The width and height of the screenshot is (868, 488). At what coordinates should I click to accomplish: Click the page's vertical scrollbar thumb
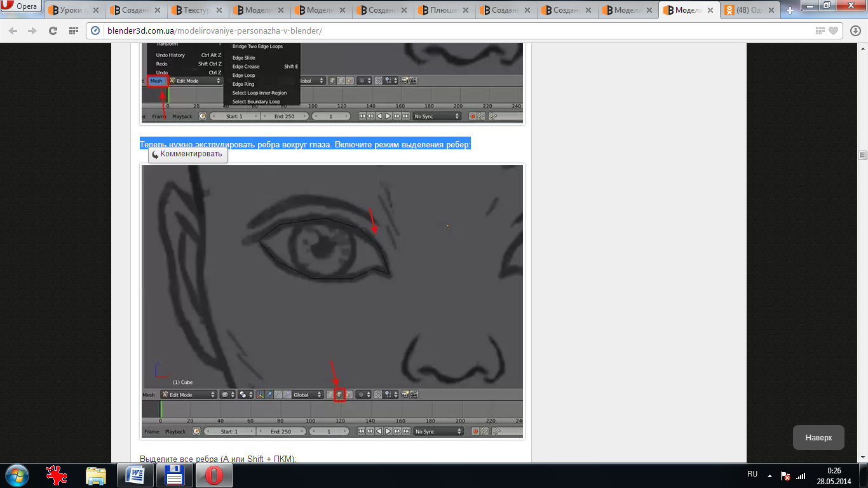(x=862, y=154)
